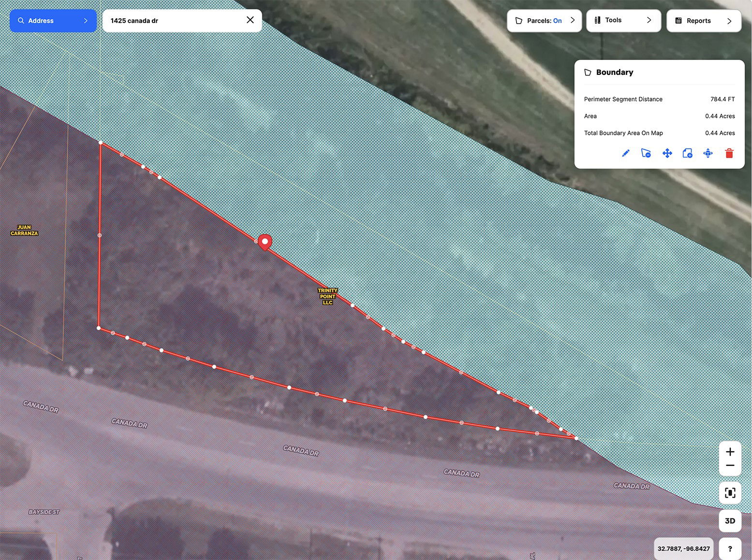Click the coordinates readout 32.7887, -96.8427

683,549
